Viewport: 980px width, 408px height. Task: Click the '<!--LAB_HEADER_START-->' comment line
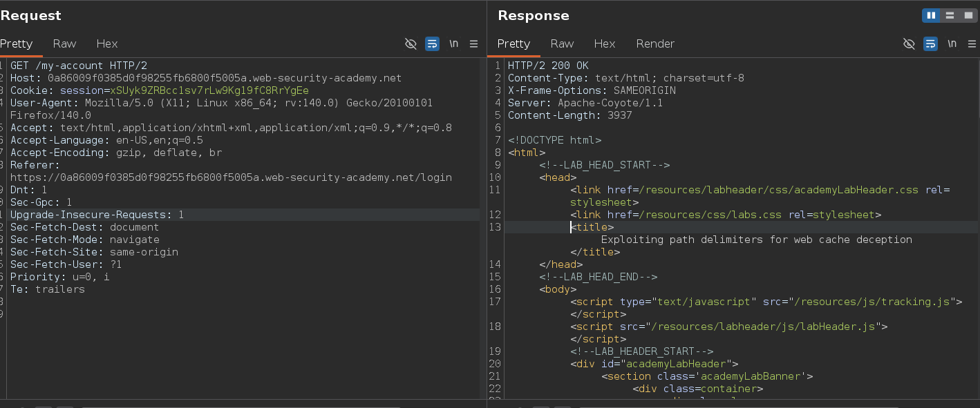(641, 351)
